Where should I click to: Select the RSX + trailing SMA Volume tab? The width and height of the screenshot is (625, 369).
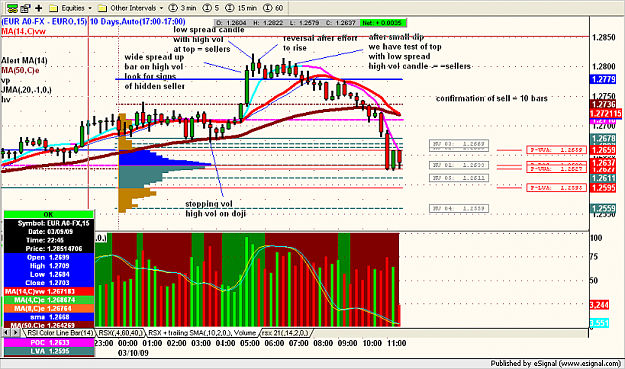click(202, 333)
